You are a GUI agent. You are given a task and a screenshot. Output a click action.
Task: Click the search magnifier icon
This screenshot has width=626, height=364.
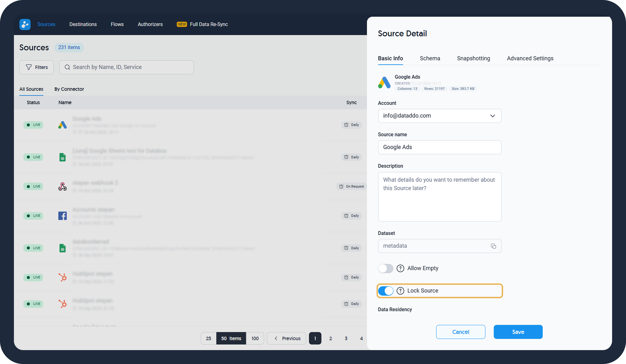pos(67,67)
